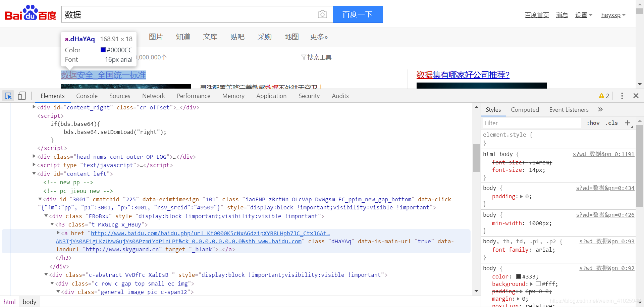Click the search tools filter icon
644x307 pixels.
(x=304, y=57)
